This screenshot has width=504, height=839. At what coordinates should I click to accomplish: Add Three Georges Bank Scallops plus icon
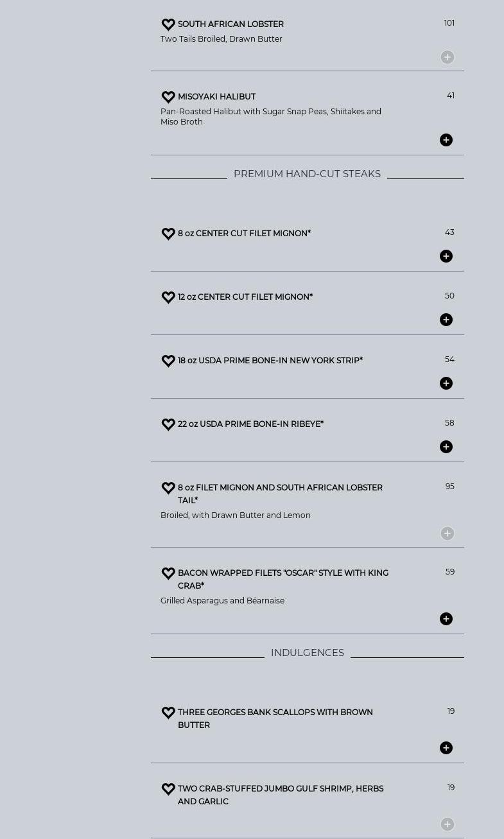pyautogui.click(x=446, y=748)
